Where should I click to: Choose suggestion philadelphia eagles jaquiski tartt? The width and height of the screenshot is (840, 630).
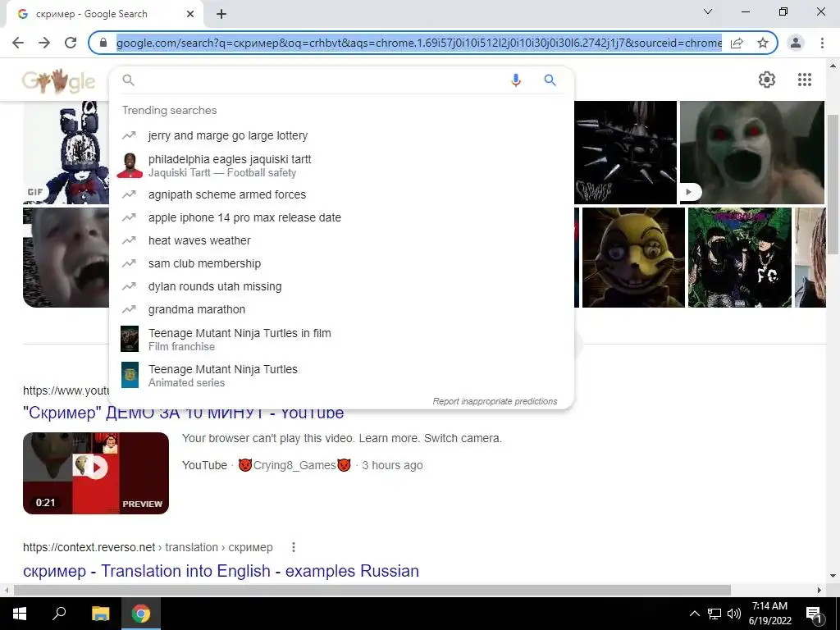point(341,166)
